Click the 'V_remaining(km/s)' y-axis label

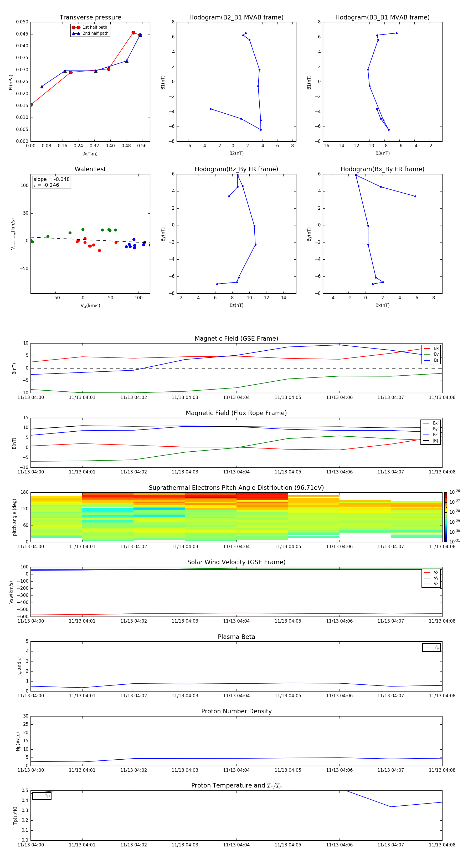(13, 234)
